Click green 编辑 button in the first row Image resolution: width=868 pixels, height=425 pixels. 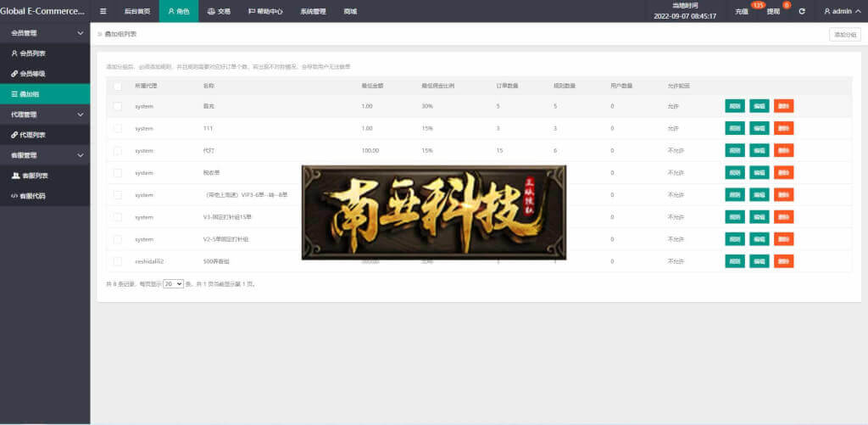tap(759, 106)
